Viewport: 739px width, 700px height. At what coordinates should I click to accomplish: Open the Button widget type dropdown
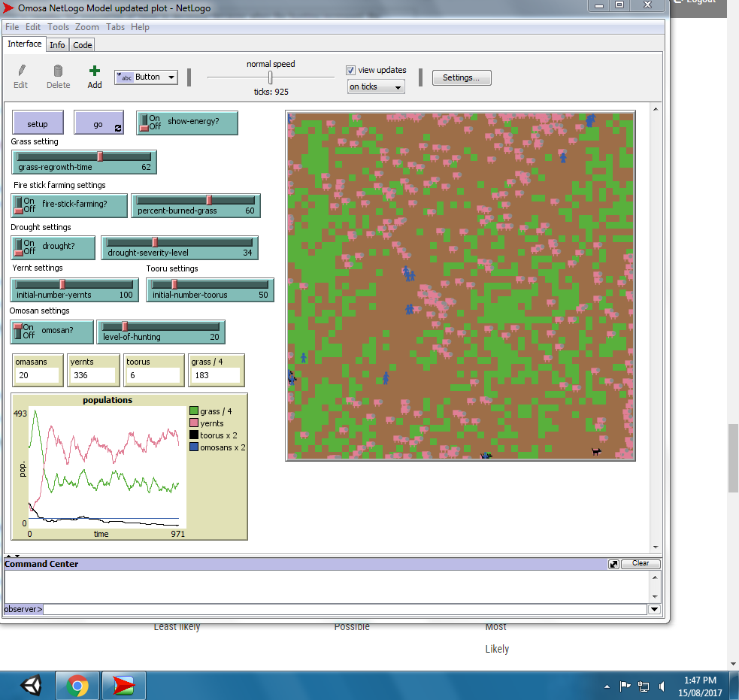pos(146,77)
